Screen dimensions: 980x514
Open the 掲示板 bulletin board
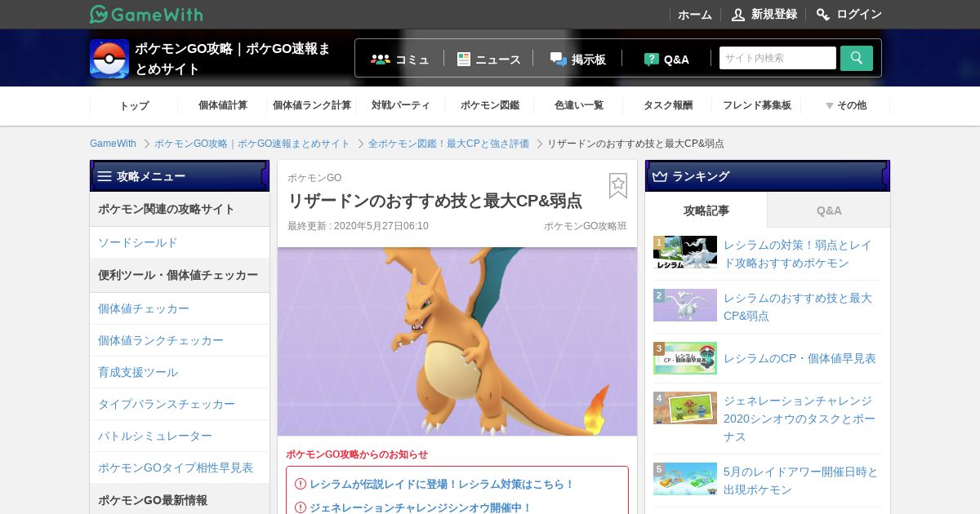pos(578,59)
